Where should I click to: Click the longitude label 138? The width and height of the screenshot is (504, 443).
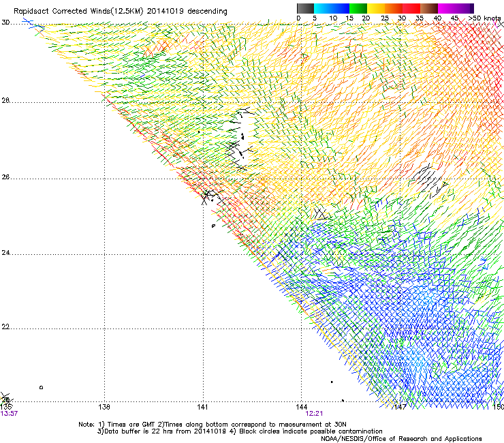(x=104, y=407)
